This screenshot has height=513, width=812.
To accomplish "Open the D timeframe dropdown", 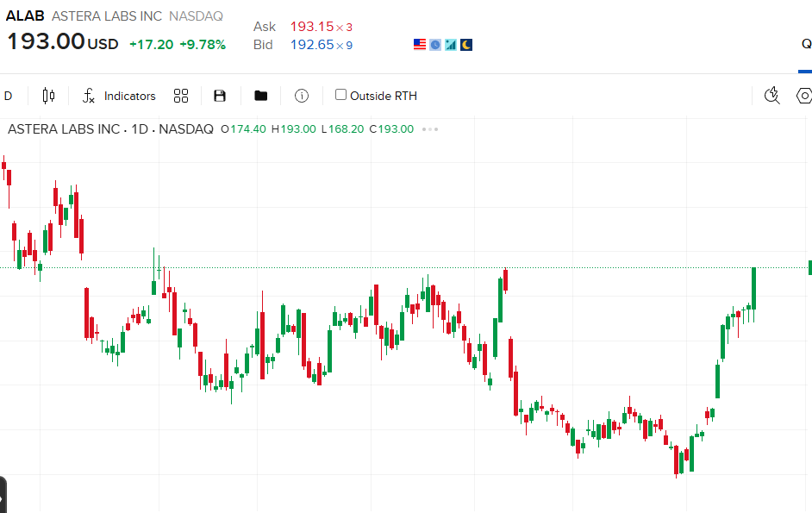I will pos(8,96).
